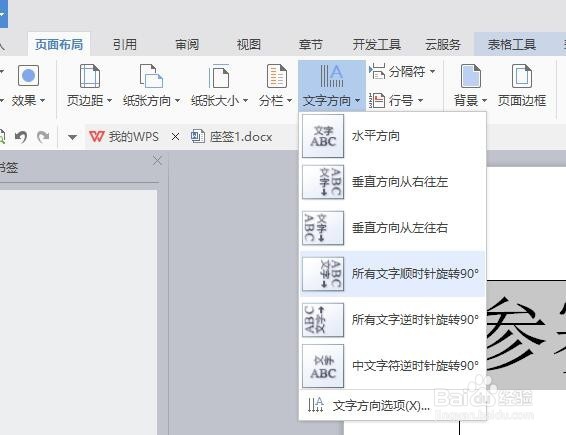Click the 中文字符逆时针旋转90° thumbnail icon

coord(323,366)
